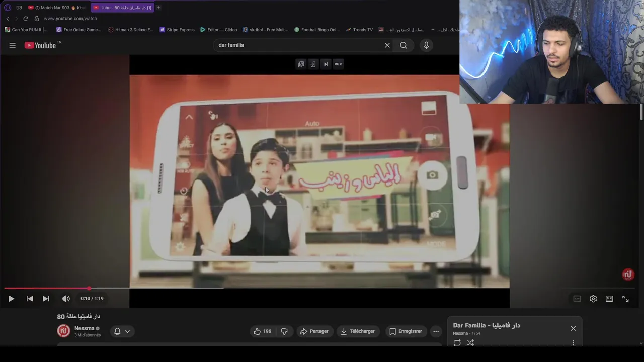
Task: Click the red playhead on the progress bar
Action: point(89,288)
